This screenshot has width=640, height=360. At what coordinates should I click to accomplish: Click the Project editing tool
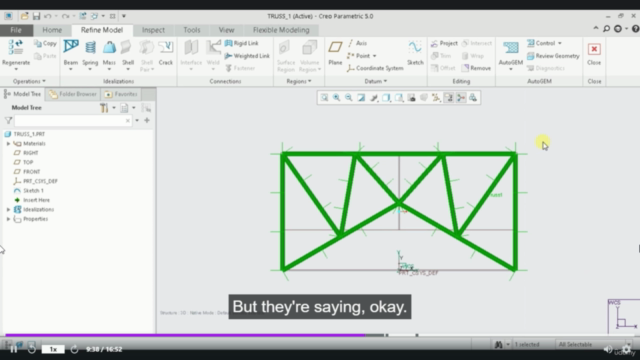(444, 43)
